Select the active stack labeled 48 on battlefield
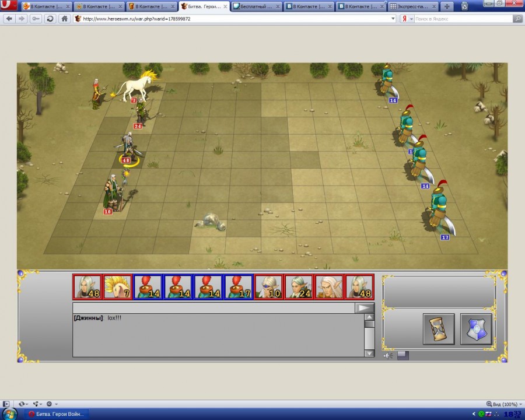 [128, 148]
